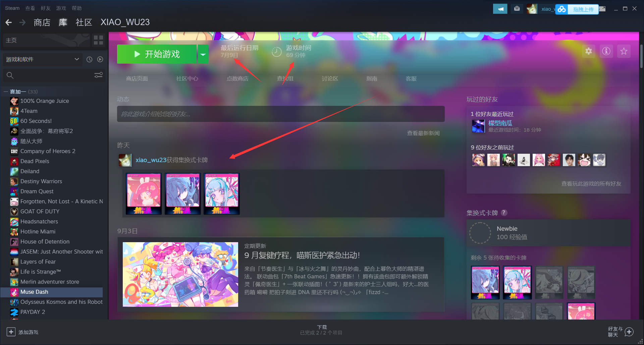
Task: Click 查看玩此游戏的所有好友 link
Action: click(x=591, y=184)
